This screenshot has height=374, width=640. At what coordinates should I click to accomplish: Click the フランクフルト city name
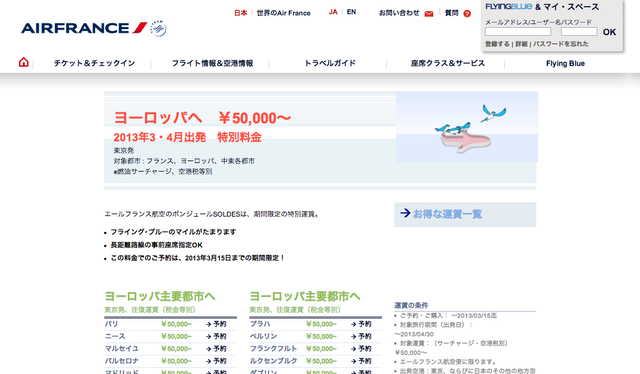[273, 348]
